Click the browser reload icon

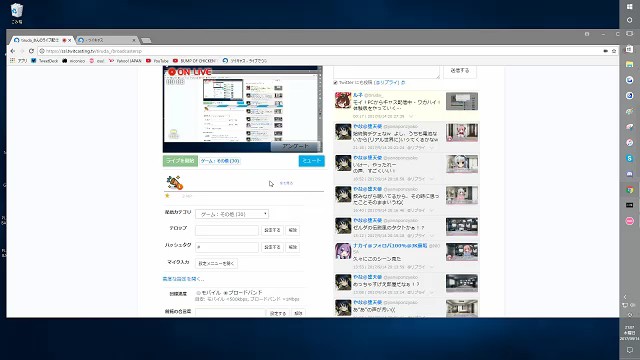pos(31,51)
